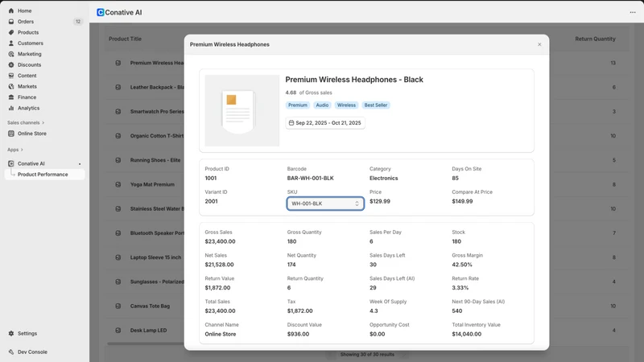The height and width of the screenshot is (362, 644).
Task: Click Net Sales value $21,528.00
Action: (x=219, y=265)
